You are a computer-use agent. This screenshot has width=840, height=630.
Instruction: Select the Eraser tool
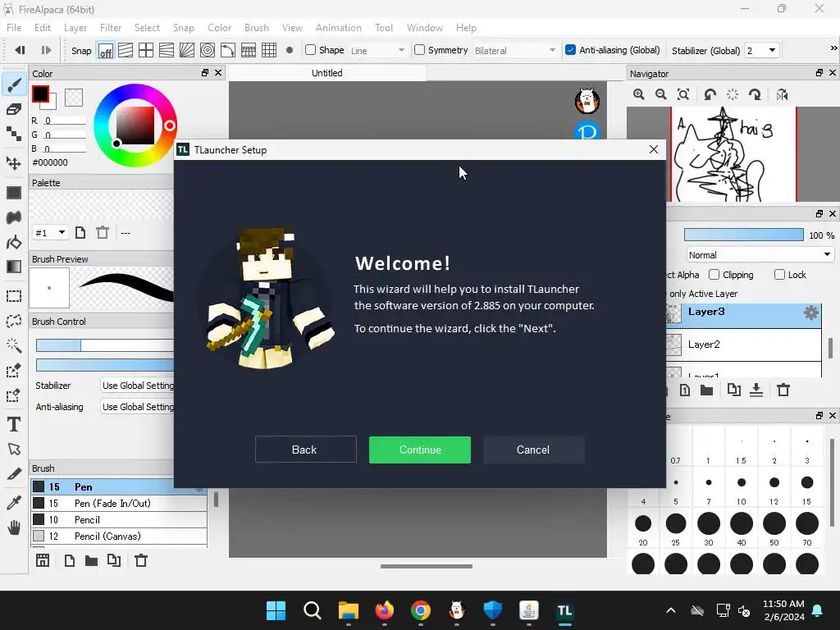click(14, 109)
